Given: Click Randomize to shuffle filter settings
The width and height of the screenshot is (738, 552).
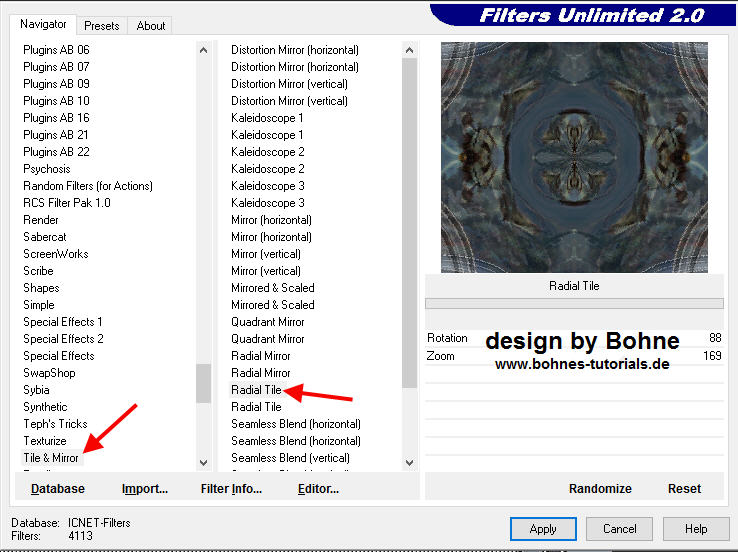Looking at the screenshot, I should (600, 489).
